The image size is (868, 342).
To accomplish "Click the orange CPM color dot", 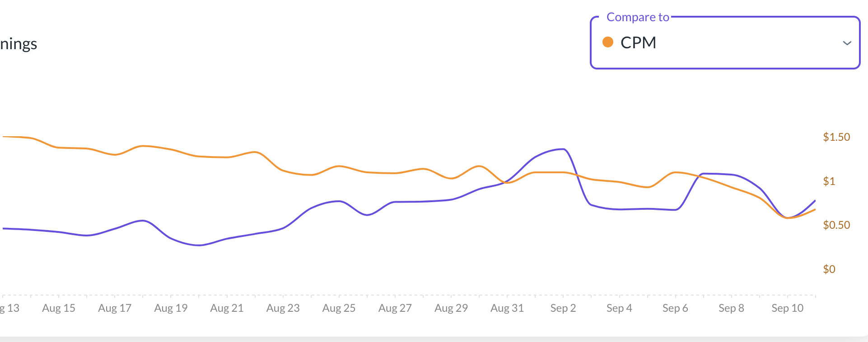I will (x=608, y=42).
